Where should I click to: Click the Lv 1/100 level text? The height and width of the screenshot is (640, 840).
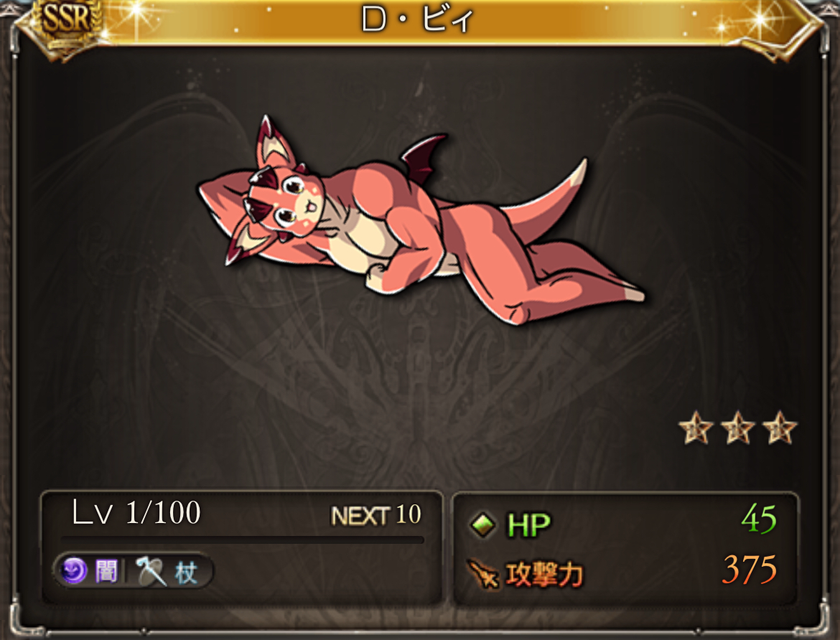point(136,512)
